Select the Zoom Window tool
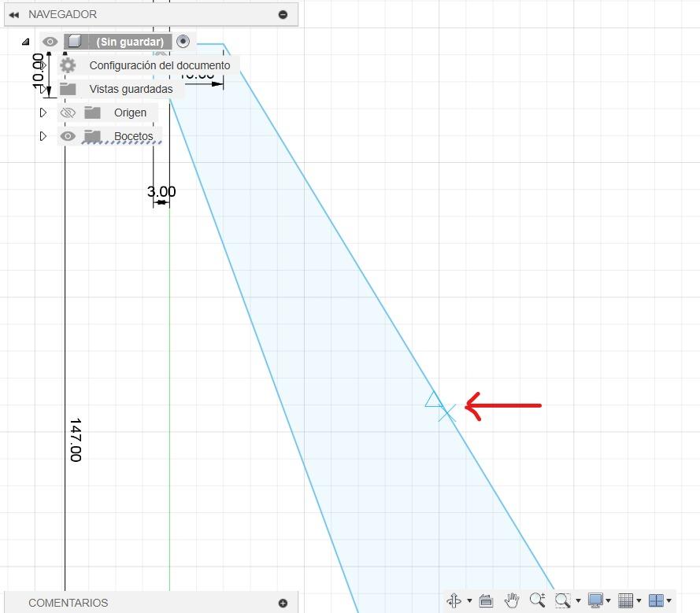Image resolution: width=700 pixels, height=613 pixels. tap(562, 600)
